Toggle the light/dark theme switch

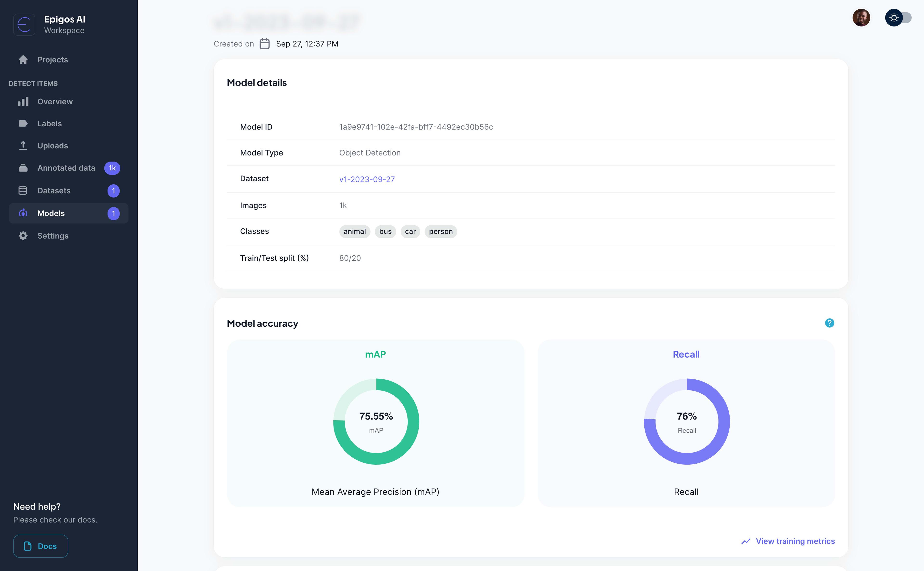point(898,18)
